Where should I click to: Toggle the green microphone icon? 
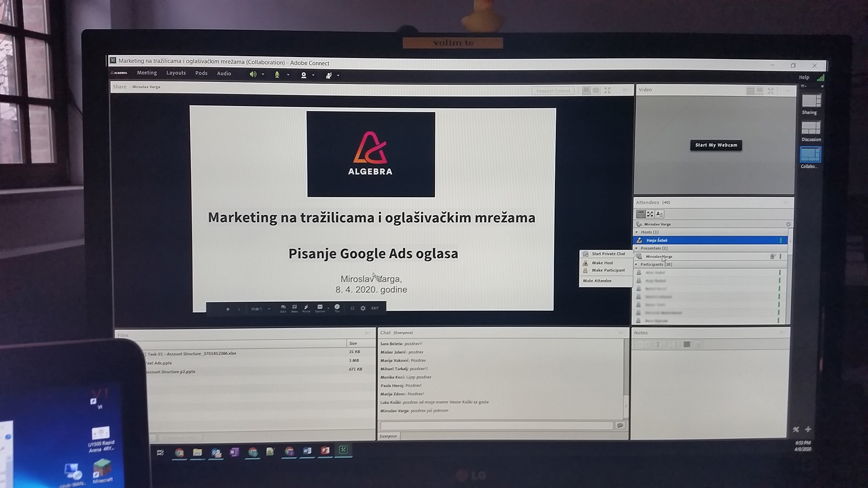277,75
